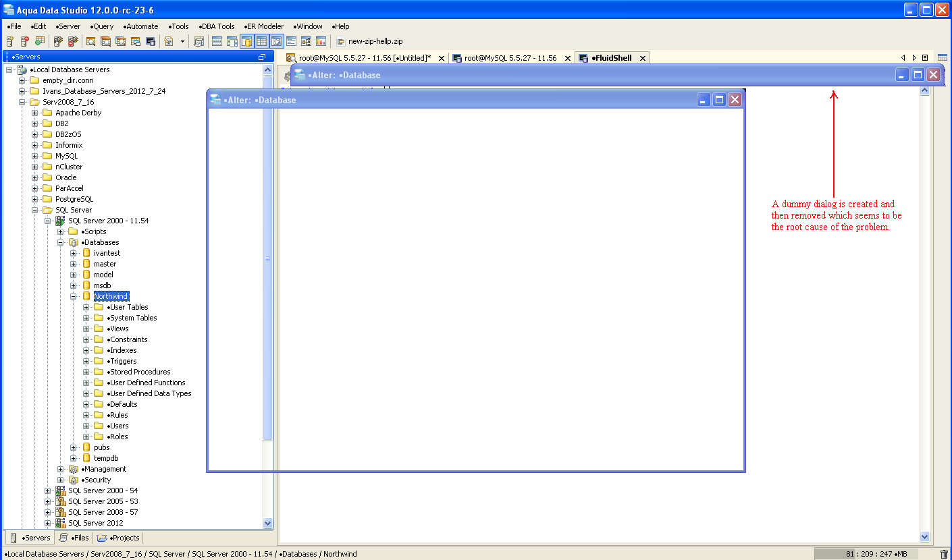The width and height of the screenshot is (952, 560).
Task: Collapse the Serv2008_7_16 folder
Action: point(23,102)
